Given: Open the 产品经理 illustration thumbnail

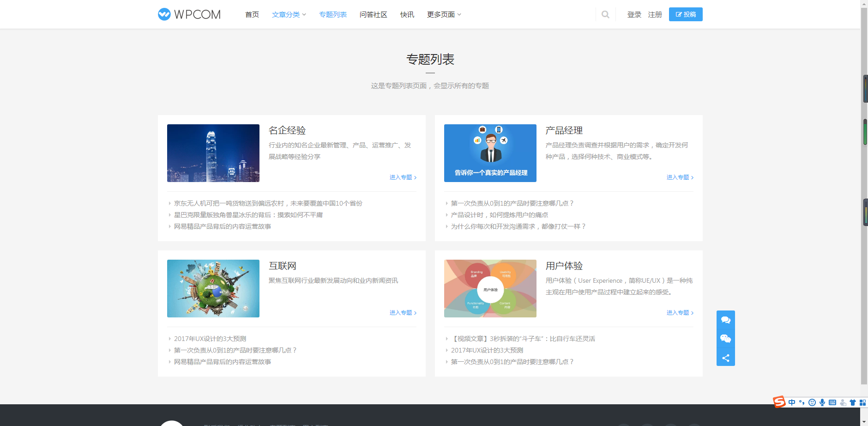Looking at the screenshot, I should [490, 153].
